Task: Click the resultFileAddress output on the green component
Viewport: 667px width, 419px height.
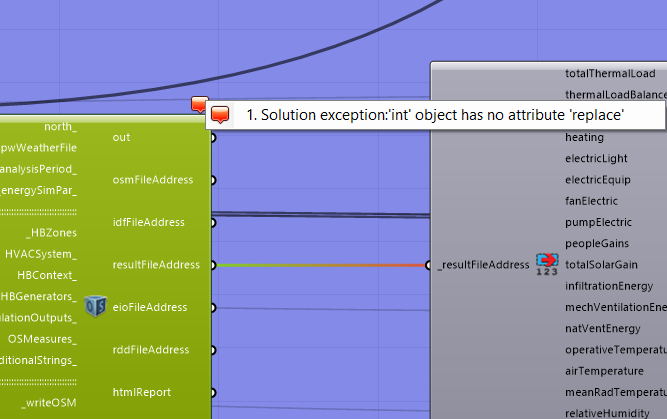Action: (x=156, y=265)
